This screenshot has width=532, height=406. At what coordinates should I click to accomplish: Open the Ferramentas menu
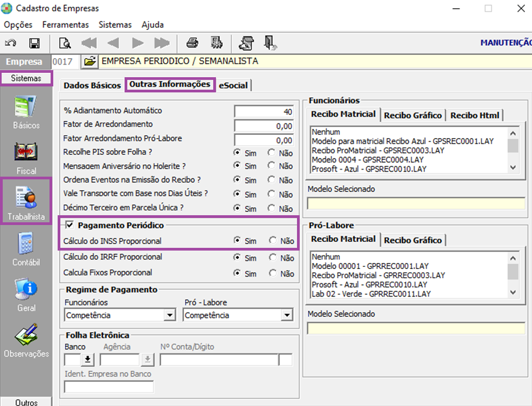click(x=65, y=25)
